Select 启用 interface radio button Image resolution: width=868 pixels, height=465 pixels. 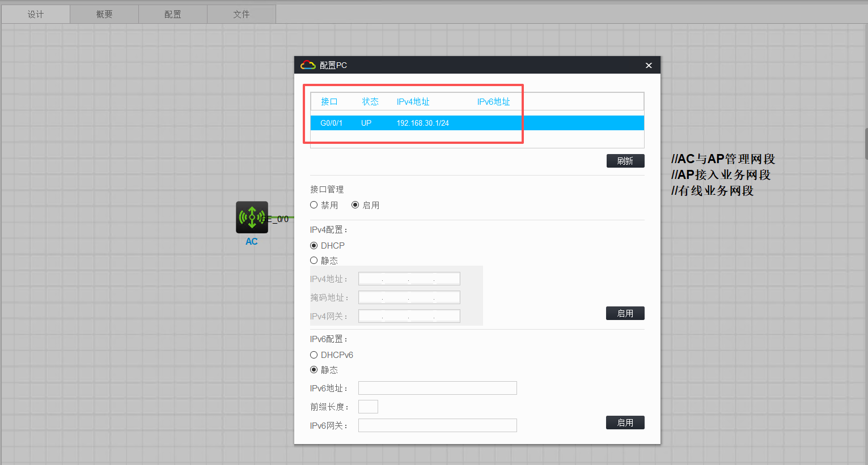point(355,205)
